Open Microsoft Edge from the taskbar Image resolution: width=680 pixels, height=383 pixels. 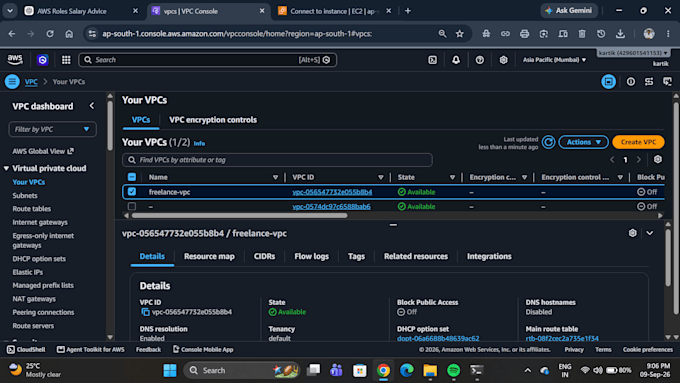(407, 370)
